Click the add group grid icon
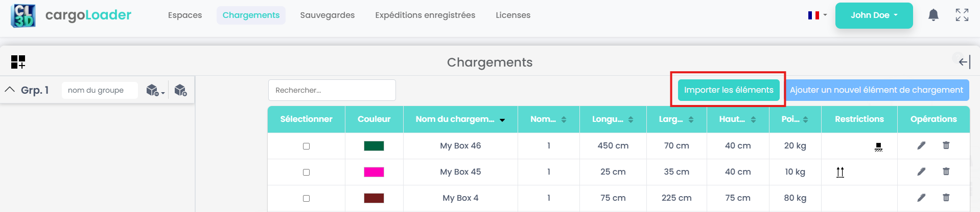This screenshot has height=212, width=980. point(18,62)
